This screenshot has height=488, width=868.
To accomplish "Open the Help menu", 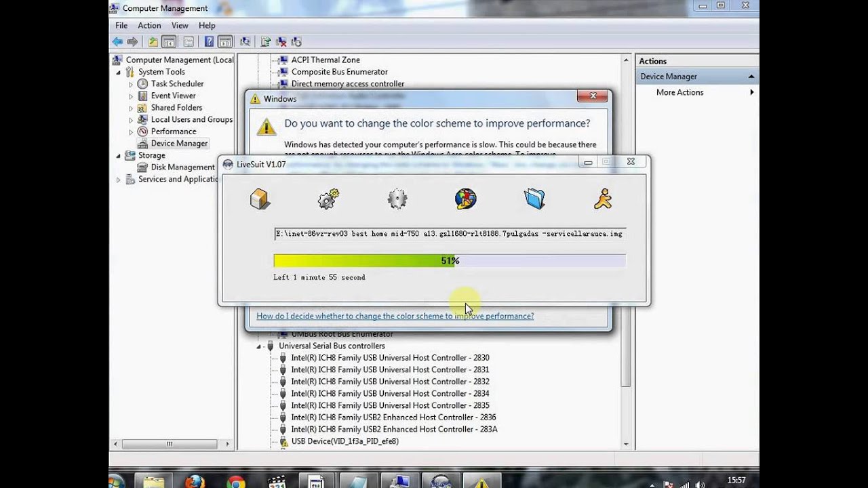I will pos(207,25).
